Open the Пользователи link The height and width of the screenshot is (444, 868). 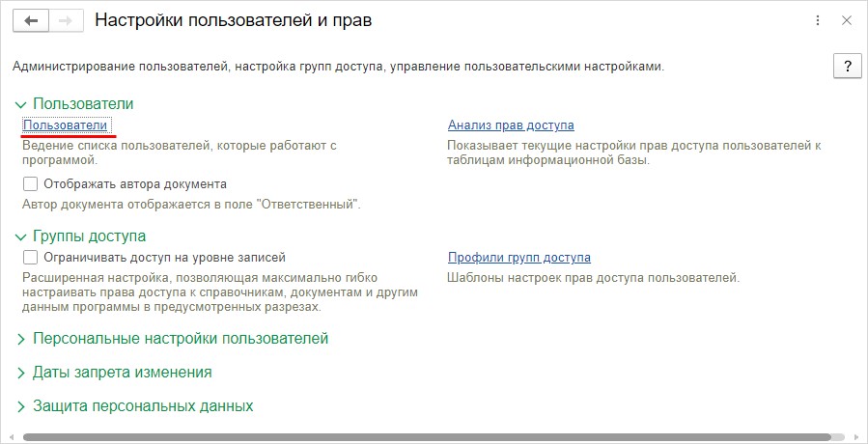click(x=65, y=125)
